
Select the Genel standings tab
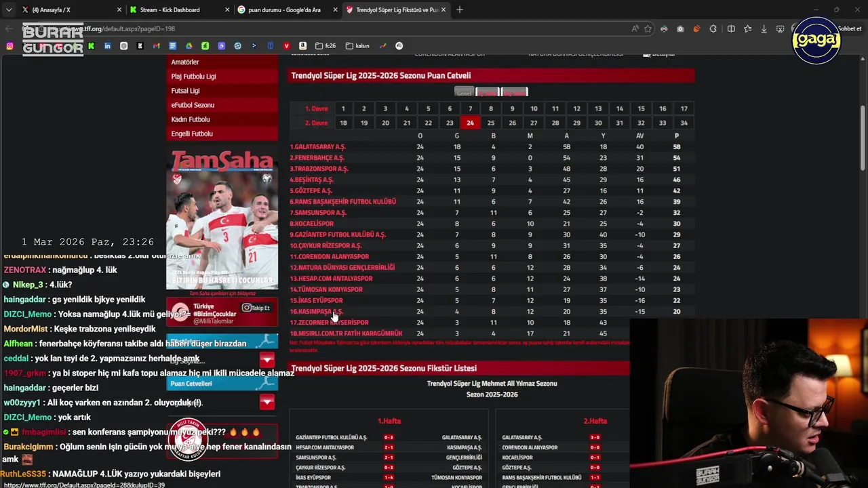[x=464, y=92]
